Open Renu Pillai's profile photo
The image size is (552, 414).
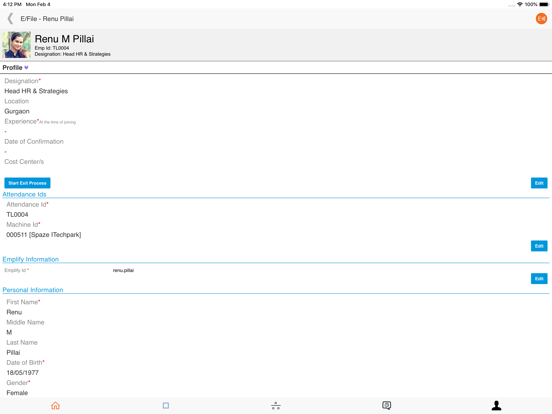click(17, 45)
